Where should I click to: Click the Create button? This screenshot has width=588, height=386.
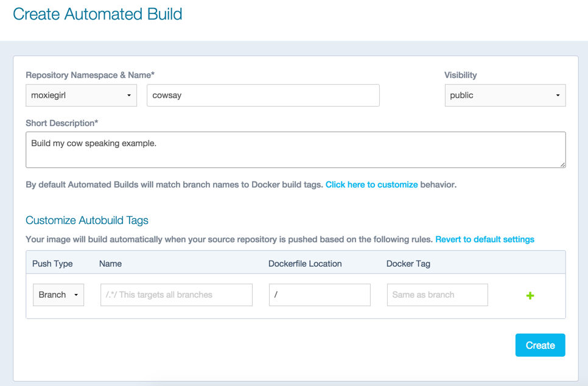pyautogui.click(x=540, y=345)
